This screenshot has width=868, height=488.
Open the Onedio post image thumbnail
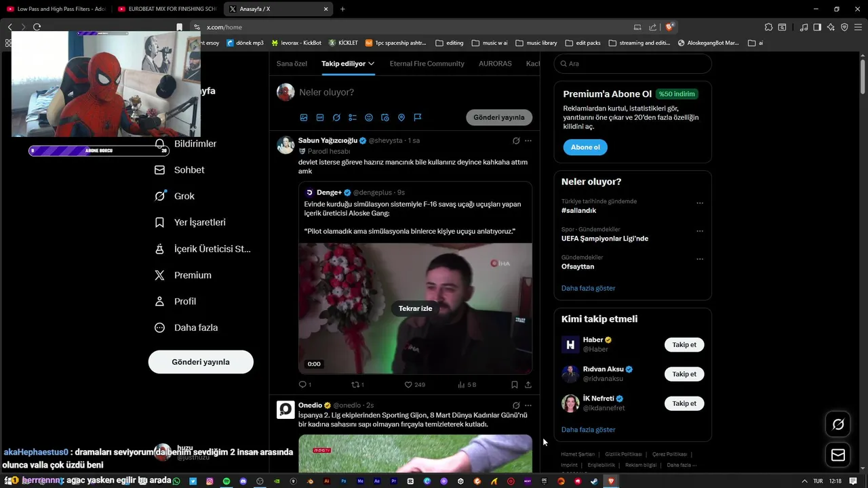pyautogui.click(x=415, y=453)
